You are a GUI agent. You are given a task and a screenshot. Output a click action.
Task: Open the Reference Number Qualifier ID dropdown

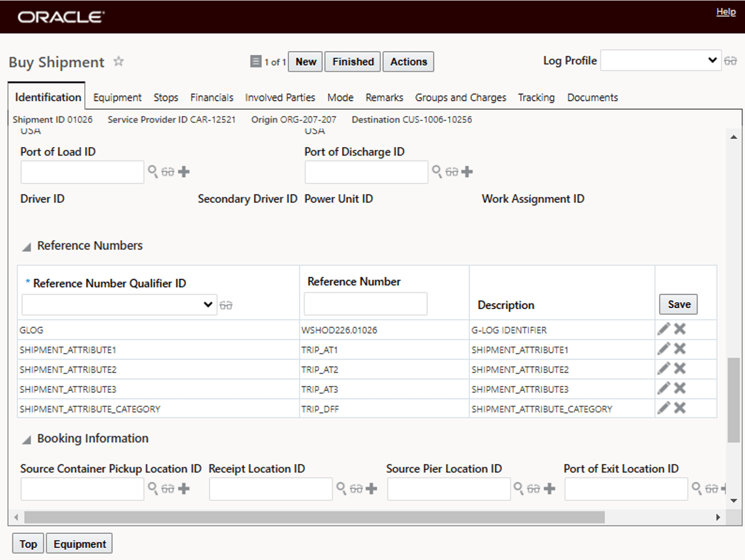pyautogui.click(x=208, y=304)
